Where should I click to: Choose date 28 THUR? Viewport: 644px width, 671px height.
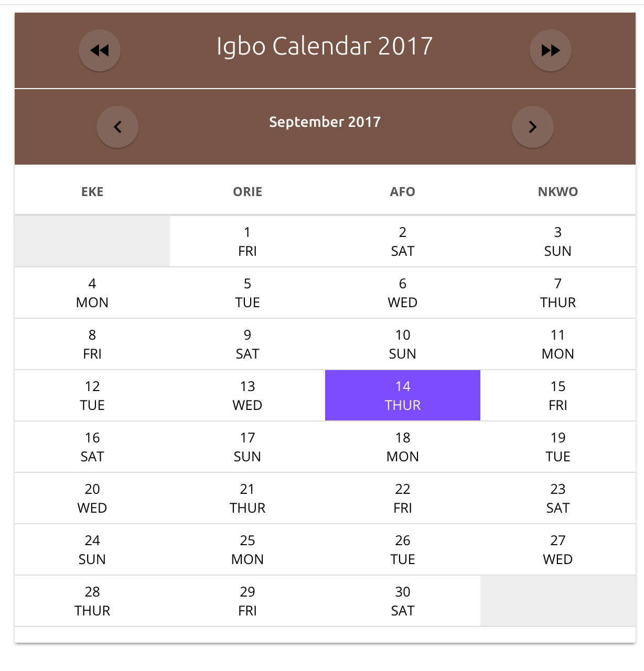coord(92,601)
